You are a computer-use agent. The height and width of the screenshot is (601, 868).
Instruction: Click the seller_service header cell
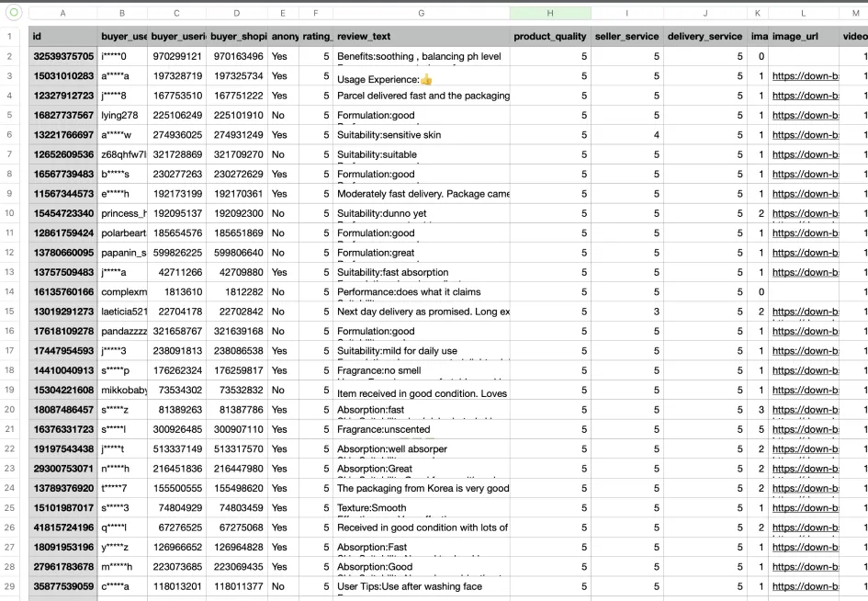[627, 36]
